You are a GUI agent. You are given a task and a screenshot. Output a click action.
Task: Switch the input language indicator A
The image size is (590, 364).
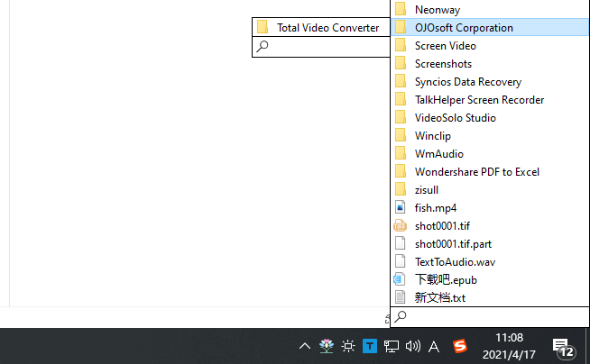[x=434, y=346]
